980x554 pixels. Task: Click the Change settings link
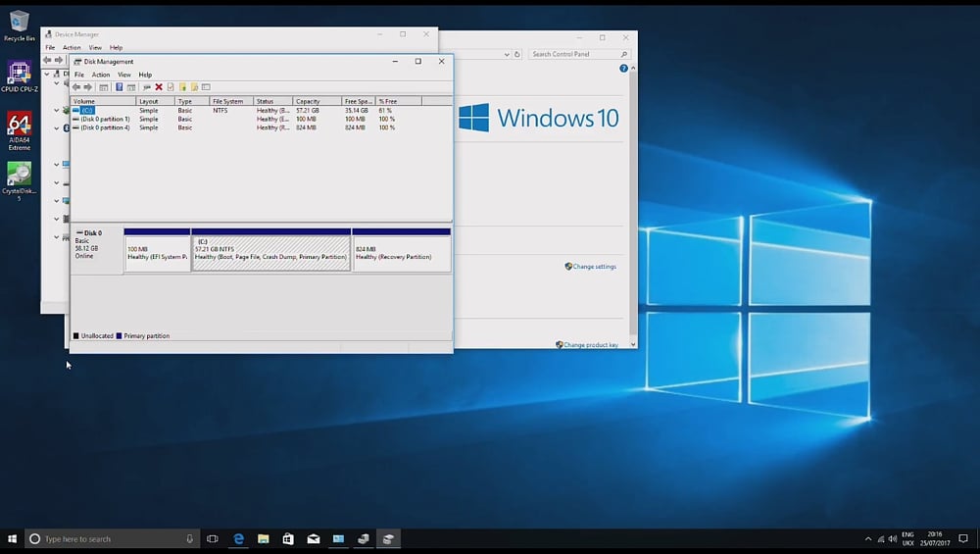pyautogui.click(x=594, y=267)
